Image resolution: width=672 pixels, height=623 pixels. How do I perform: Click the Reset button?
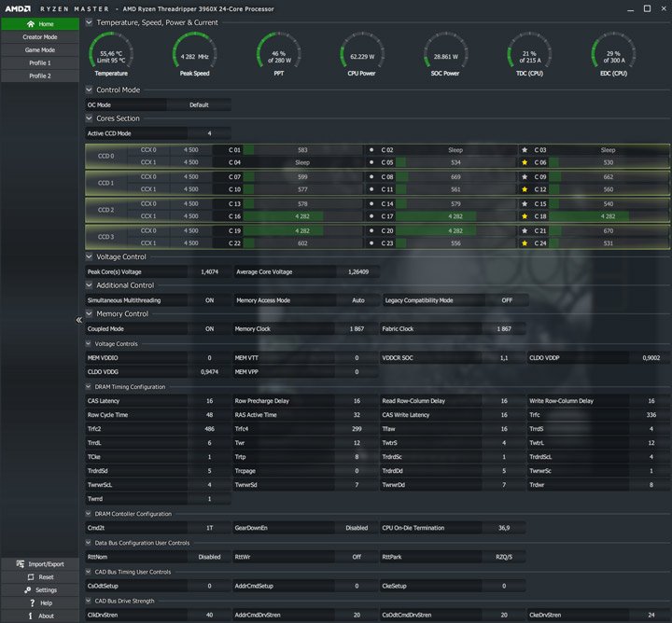40,576
